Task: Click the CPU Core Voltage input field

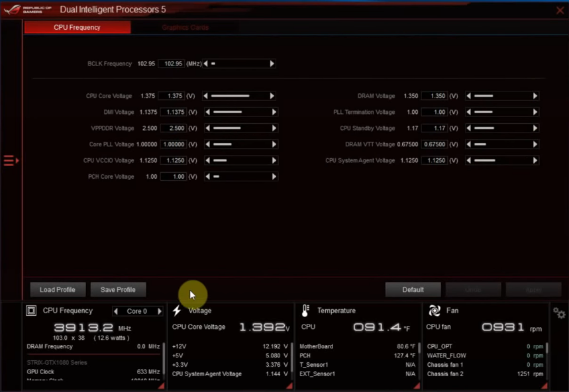Action: (172, 96)
